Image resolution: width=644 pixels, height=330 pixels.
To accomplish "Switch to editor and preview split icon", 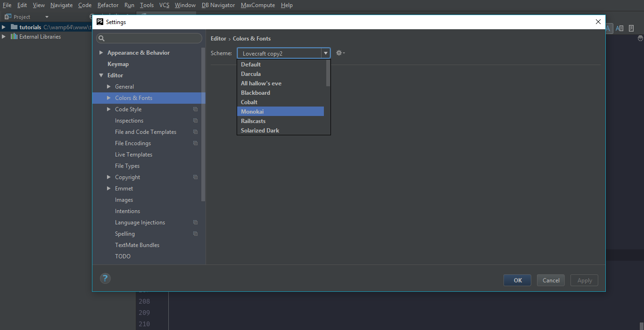I will (620, 28).
